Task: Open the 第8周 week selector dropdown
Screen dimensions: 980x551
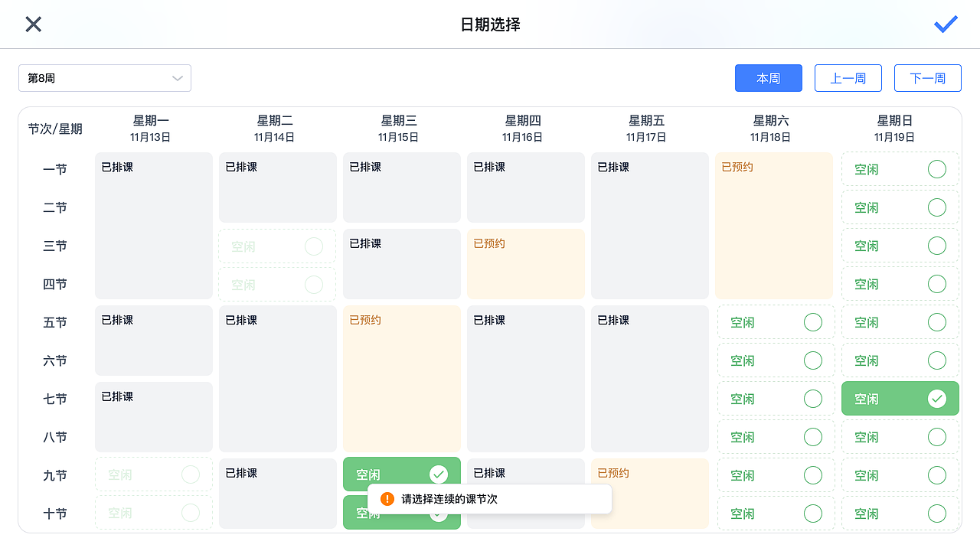Action: tap(105, 77)
